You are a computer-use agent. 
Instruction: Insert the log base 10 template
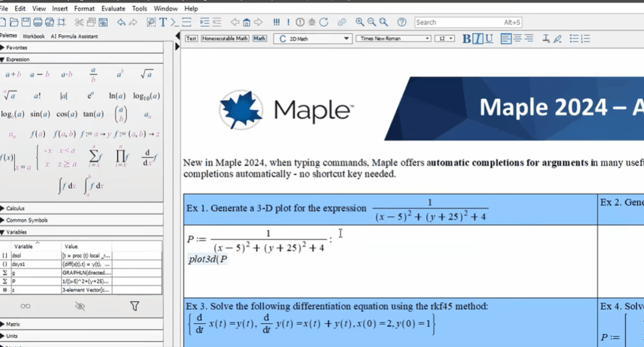[x=147, y=96]
